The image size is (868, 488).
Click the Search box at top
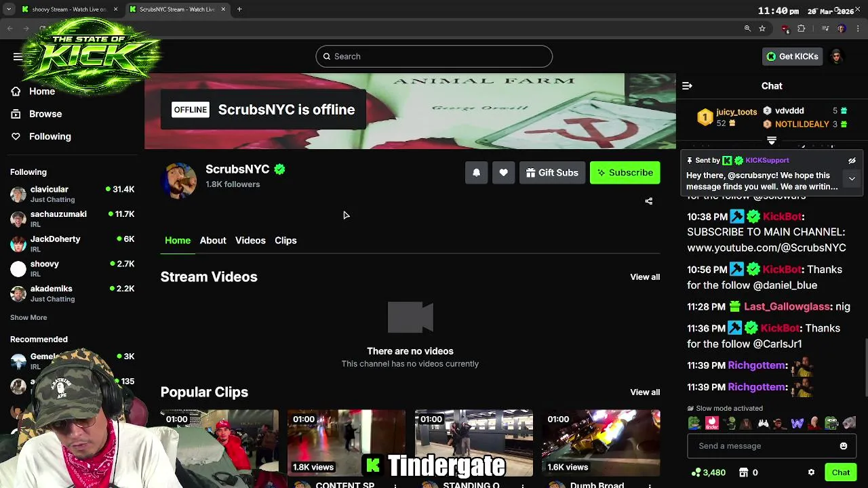[434, 56]
